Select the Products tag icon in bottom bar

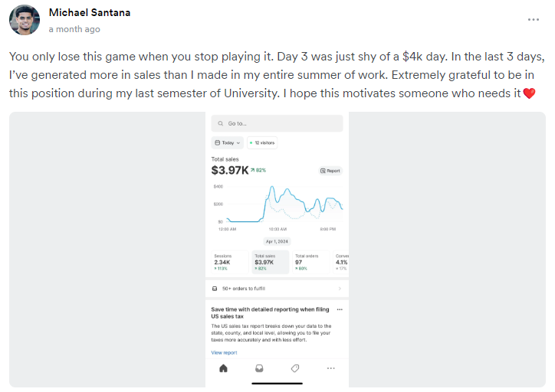[x=295, y=368]
